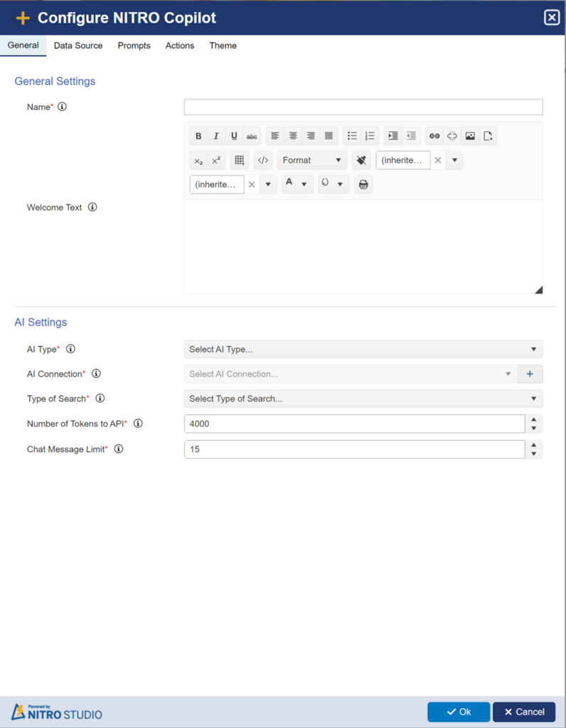Insert a hyperlink via the link icon

click(x=434, y=136)
